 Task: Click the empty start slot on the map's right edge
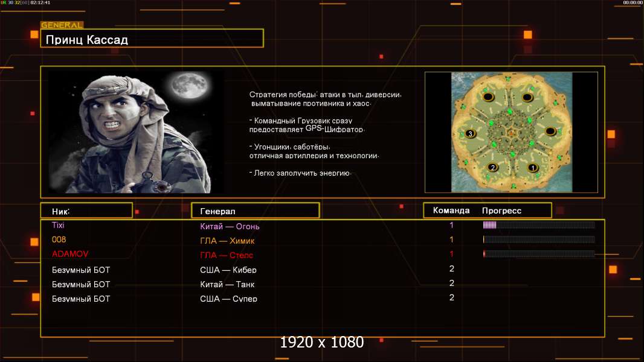point(550,131)
